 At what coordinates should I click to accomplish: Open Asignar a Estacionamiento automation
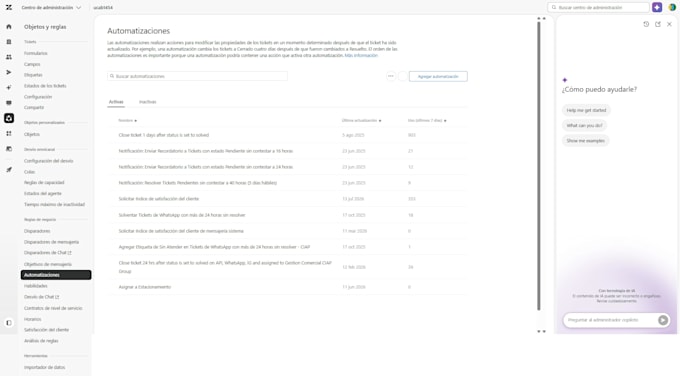(144, 287)
